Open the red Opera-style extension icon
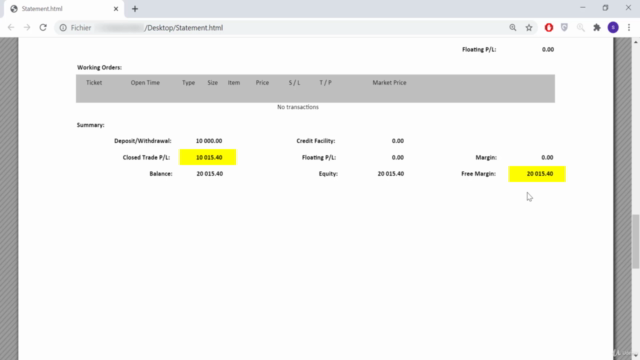Image resolution: width=640 pixels, height=360 pixels. click(549, 28)
